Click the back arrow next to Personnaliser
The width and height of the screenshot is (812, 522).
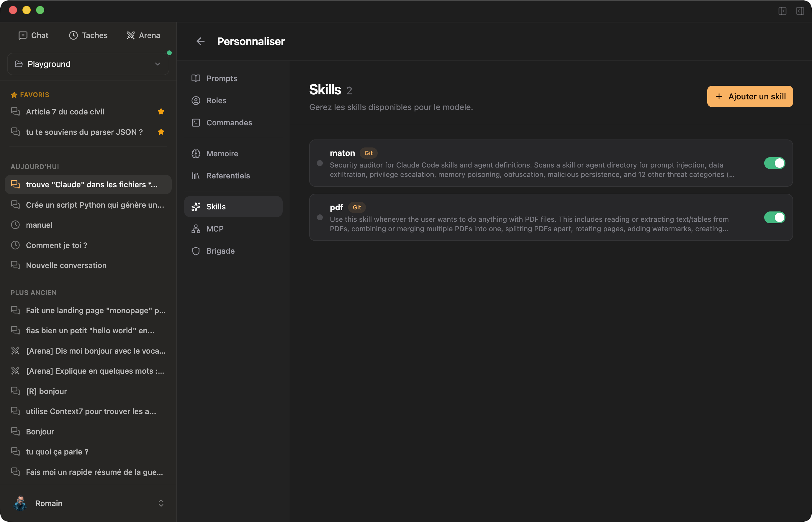click(201, 41)
